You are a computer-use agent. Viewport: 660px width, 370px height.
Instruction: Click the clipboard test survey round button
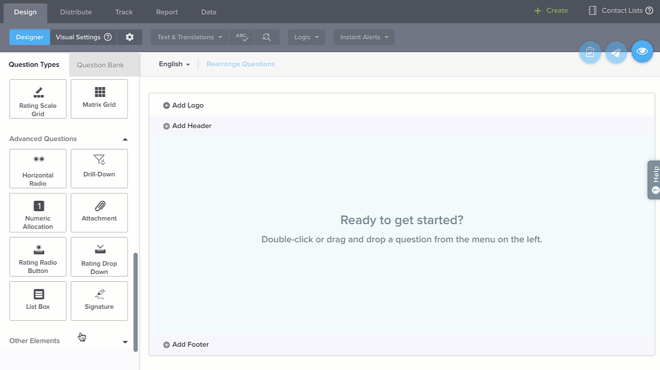pyautogui.click(x=590, y=52)
